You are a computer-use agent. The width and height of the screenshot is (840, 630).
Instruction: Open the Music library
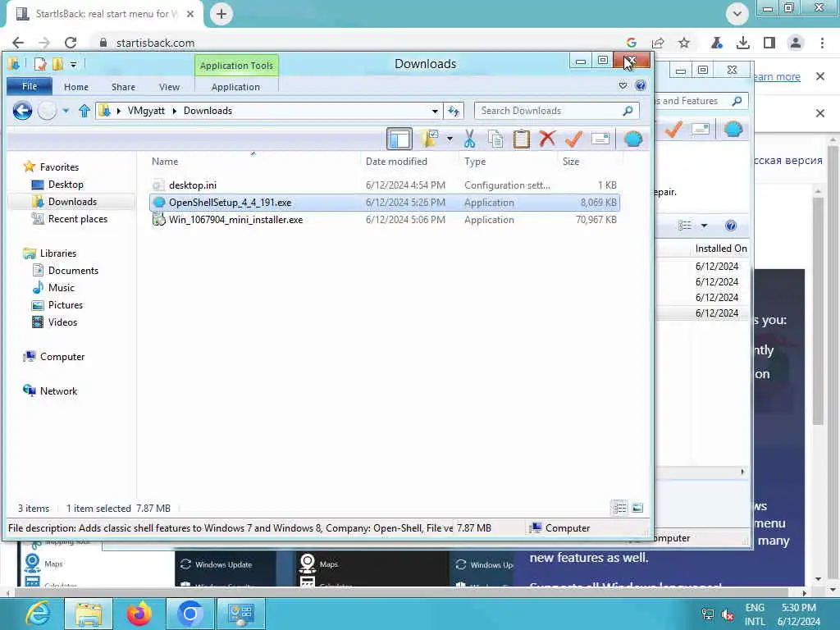[x=61, y=288]
